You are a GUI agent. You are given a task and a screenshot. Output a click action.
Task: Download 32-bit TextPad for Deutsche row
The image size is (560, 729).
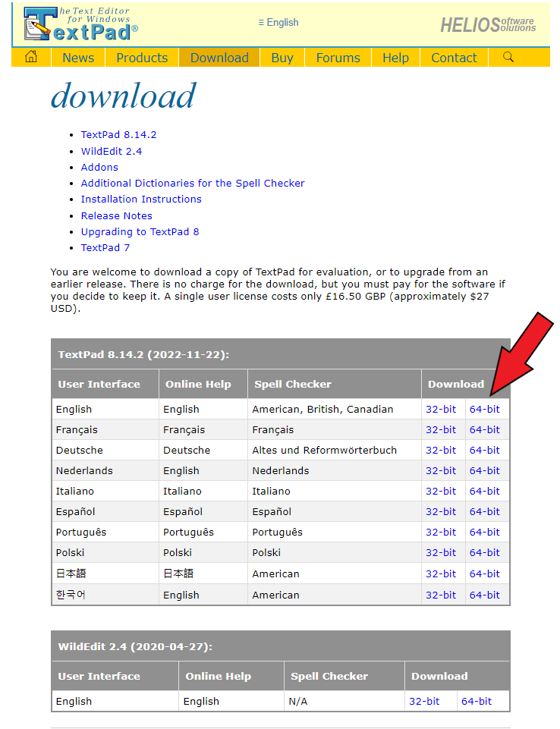click(441, 450)
